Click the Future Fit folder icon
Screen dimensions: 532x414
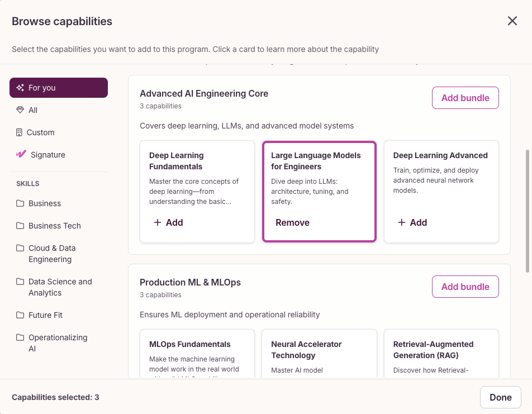[x=20, y=315]
